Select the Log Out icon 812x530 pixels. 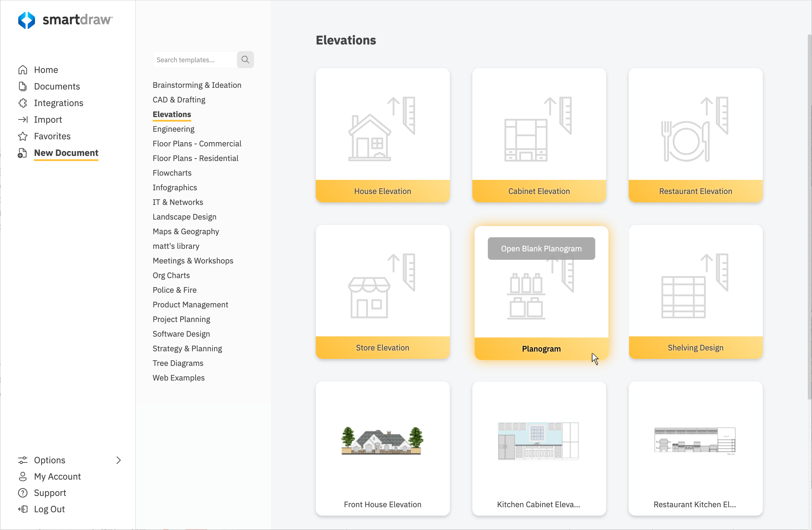pyautogui.click(x=22, y=509)
